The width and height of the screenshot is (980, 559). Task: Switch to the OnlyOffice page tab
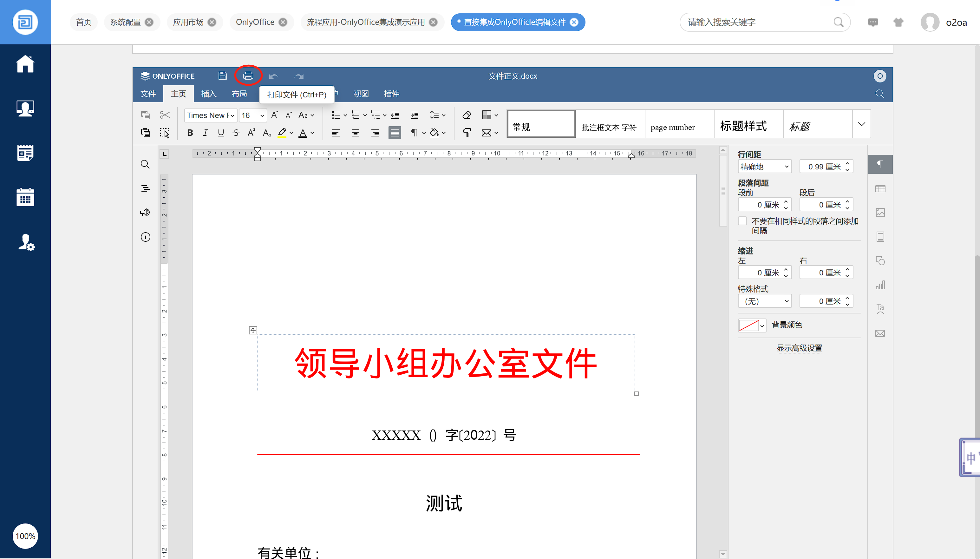(255, 22)
